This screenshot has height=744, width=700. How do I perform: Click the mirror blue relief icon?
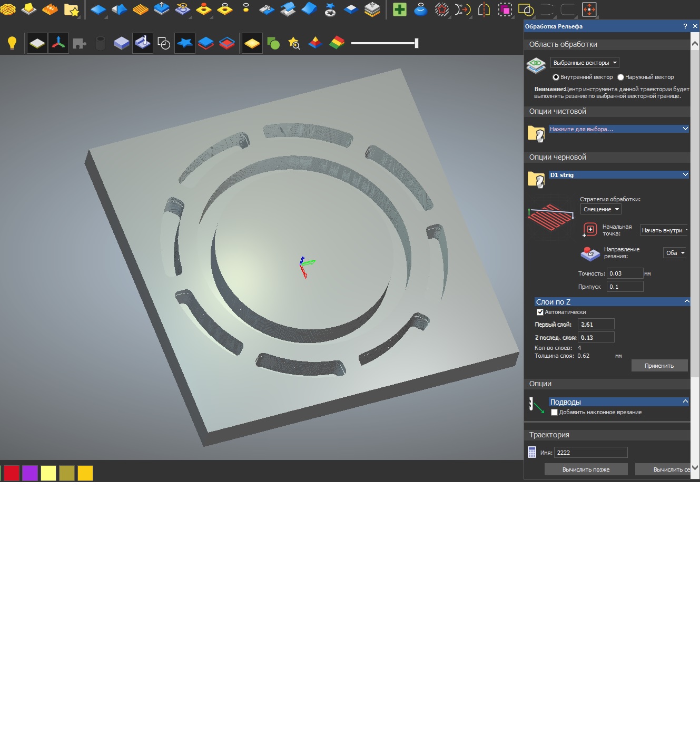click(x=120, y=9)
